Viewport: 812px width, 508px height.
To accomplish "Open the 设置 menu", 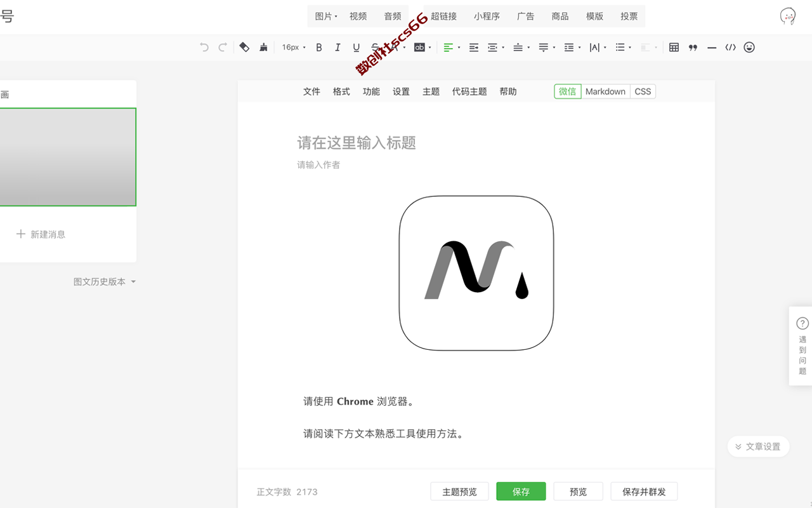I will coord(401,91).
